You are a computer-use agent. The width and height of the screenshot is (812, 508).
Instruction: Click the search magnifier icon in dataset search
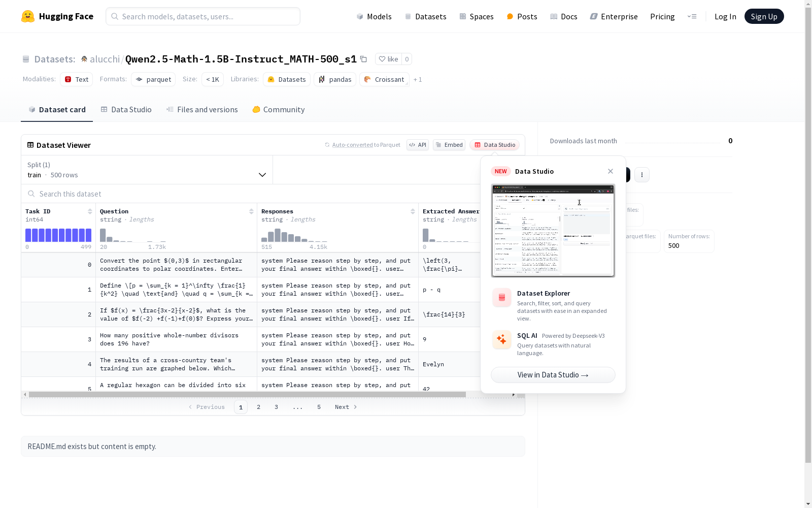click(31, 194)
